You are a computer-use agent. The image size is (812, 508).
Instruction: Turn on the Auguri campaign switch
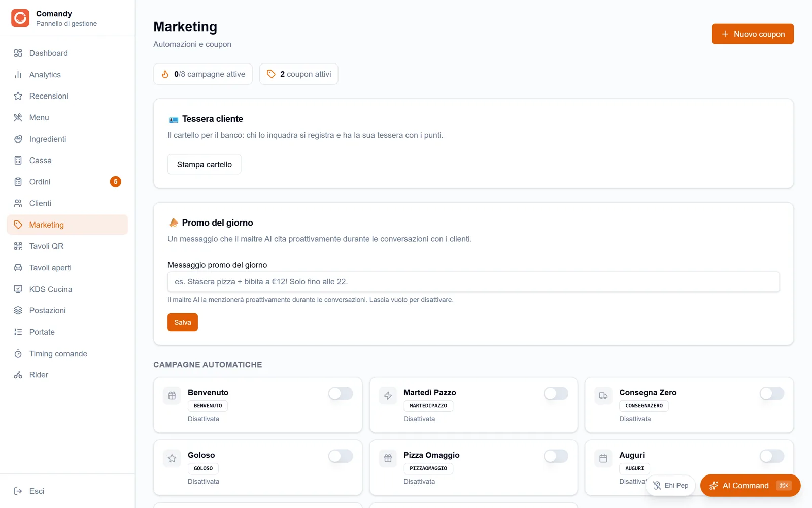772,456
